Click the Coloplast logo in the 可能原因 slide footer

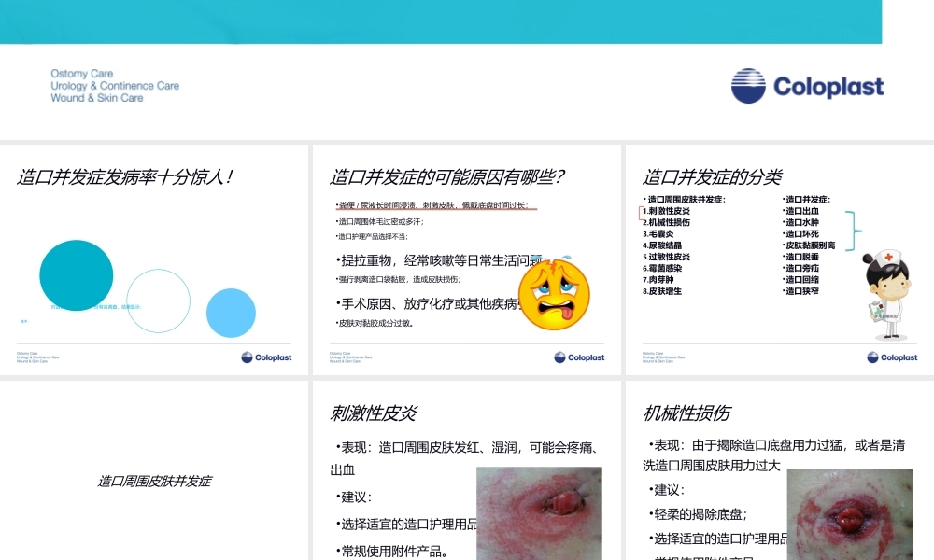(x=579, y=357)
